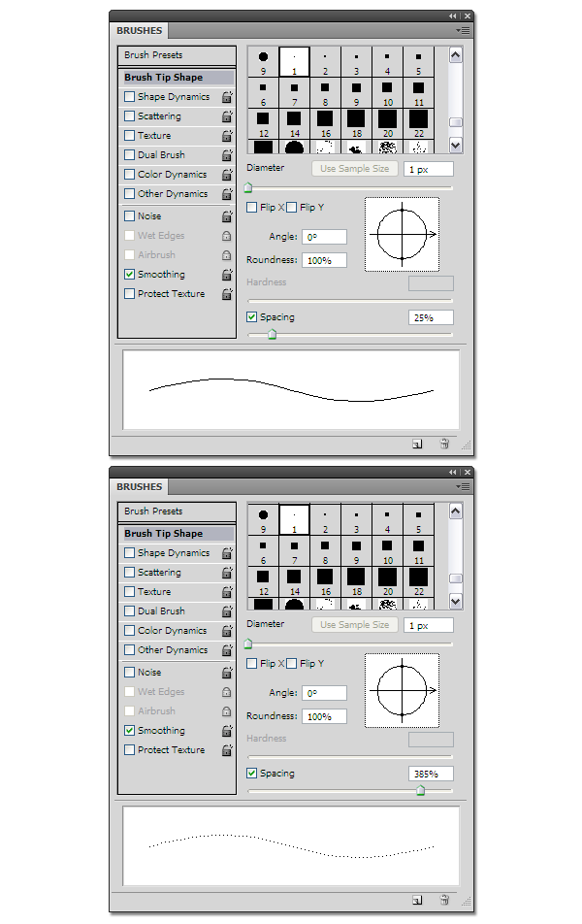Screen dimensions: 582x924
Task: Click the brush list scroll up arrow in the bottom panel
Action: 455,511
